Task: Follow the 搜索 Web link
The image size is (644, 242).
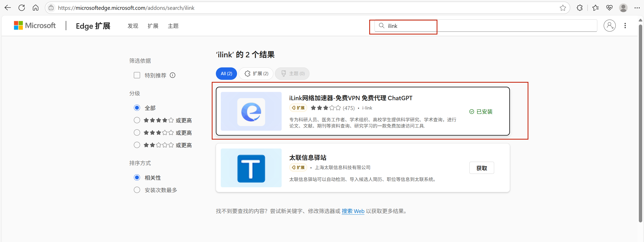Action: (x=353, y=211)
